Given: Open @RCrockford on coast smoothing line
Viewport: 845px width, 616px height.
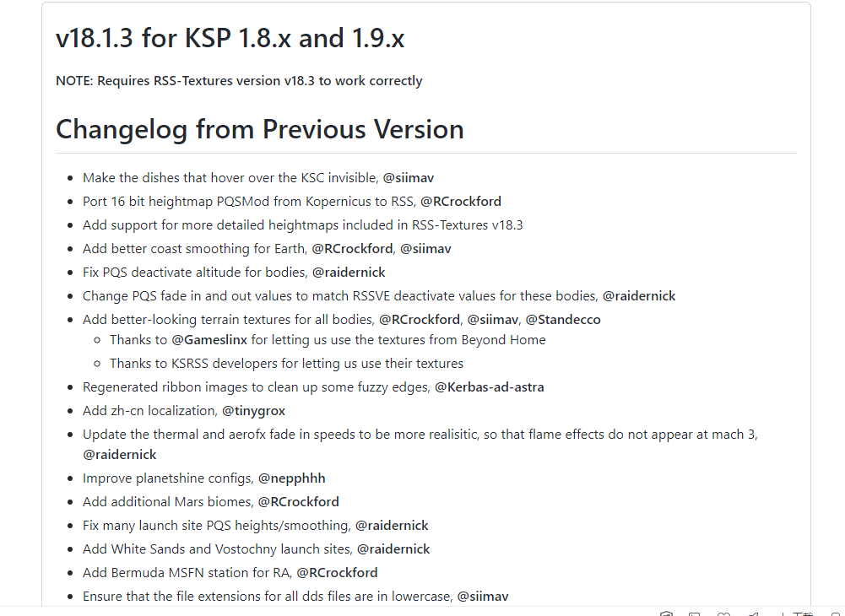Looking at the screenshot, I should point(352,248).
